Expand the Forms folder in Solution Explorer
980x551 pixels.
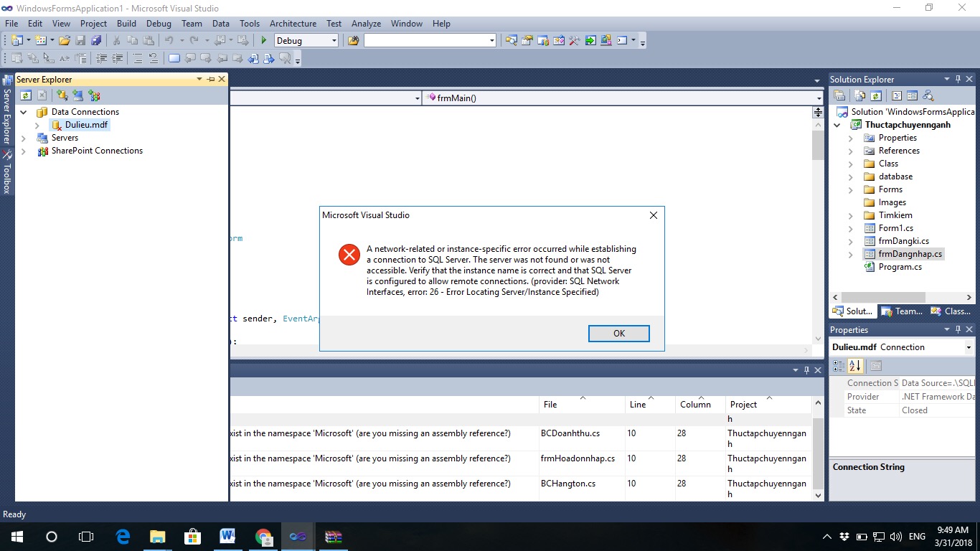pyautogui.click(x=851, y=189)
